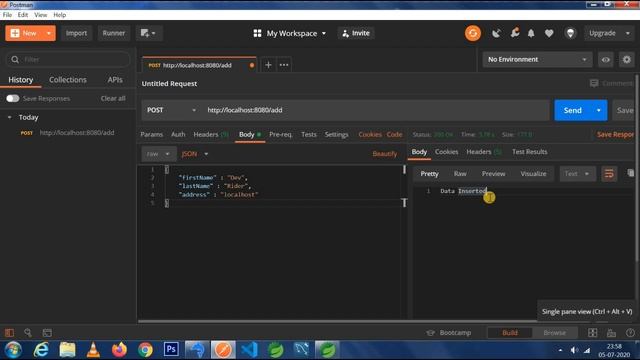Open the POST method dropdown

[x=171, y=110]
